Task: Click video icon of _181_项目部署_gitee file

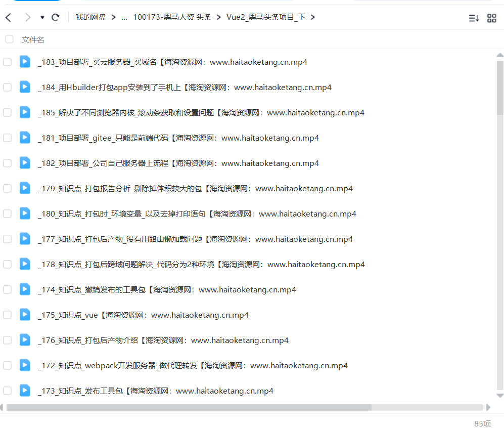Action: (25, 137)
